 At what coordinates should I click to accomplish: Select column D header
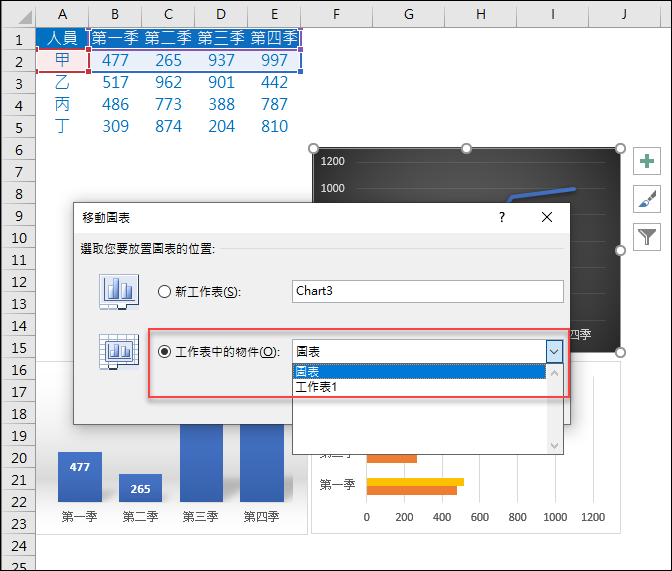[221, 15]
